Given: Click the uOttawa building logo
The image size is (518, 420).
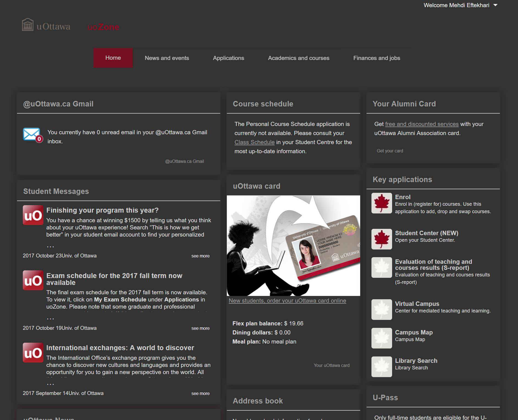Looking at the screenshot, I should (x=46, y=25).
